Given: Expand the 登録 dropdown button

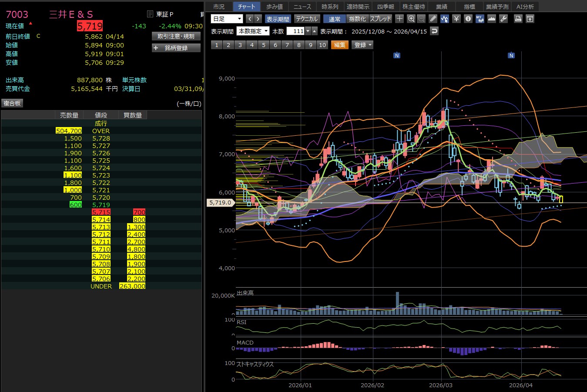Looking at the screenshot, I should (x=362, y=45).
